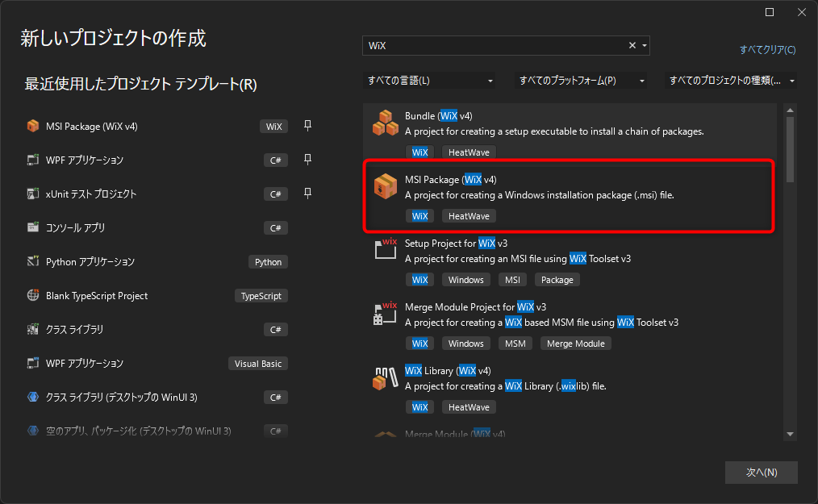Click the "コンソール アプリ" name
818x504 pixels.
tap(76, 228)
